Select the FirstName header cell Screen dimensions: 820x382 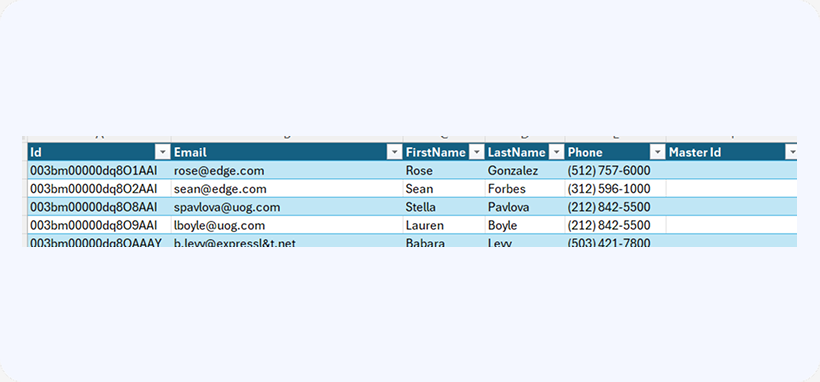443,152
